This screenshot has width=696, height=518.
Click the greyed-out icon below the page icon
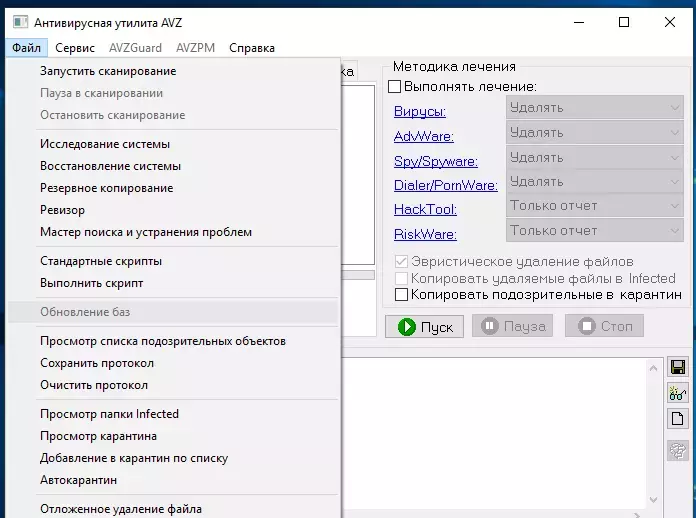[x=677, y=451]
